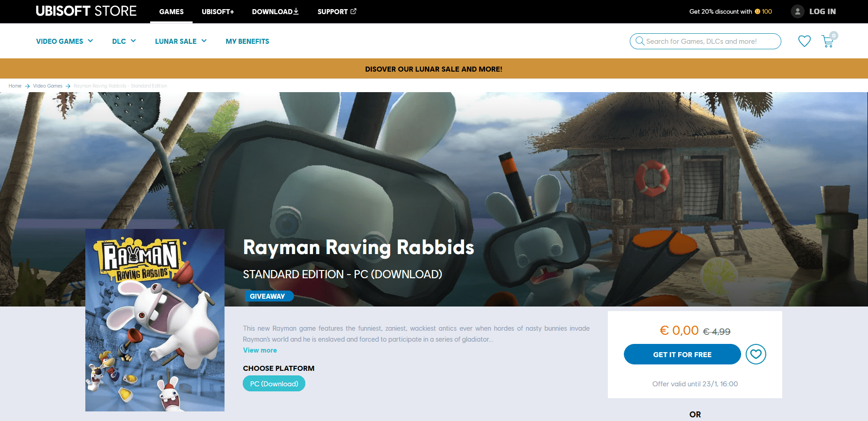This screenshot has width=868, height=421.
Task: Click the crossed-out € 4,99 price
Action: click(x=716, y=332)
